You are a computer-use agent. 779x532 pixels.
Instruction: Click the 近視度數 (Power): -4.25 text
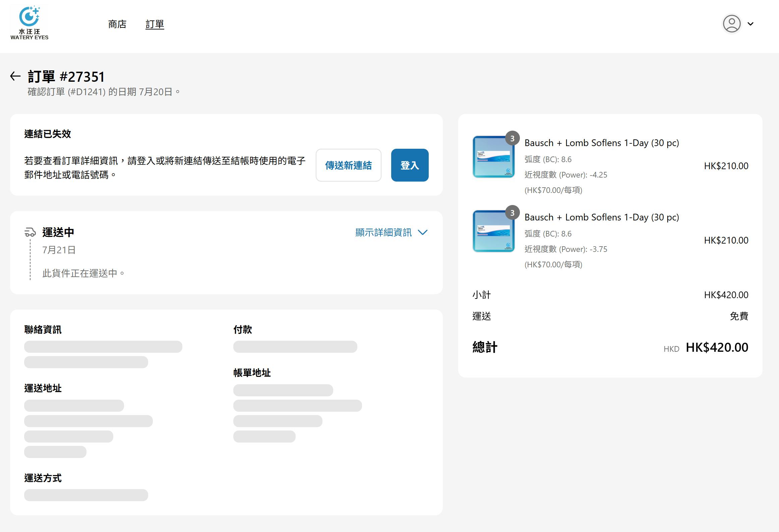(566, 175)
